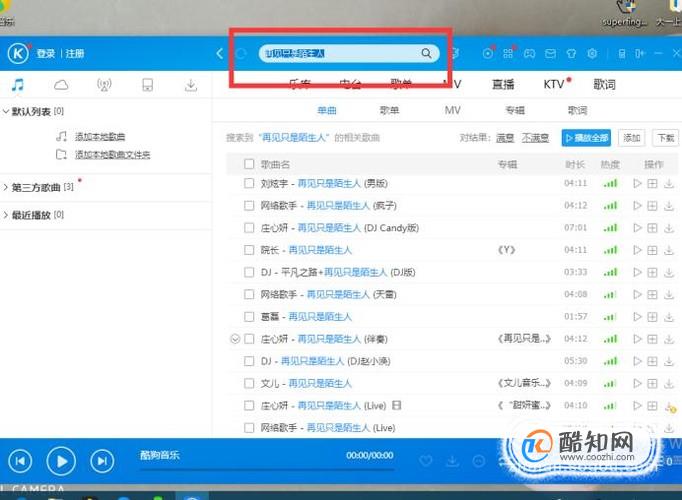Click 添加本地歌曲 link
The width and height of the screenshot is (682, 500).
tap(100, 137)
